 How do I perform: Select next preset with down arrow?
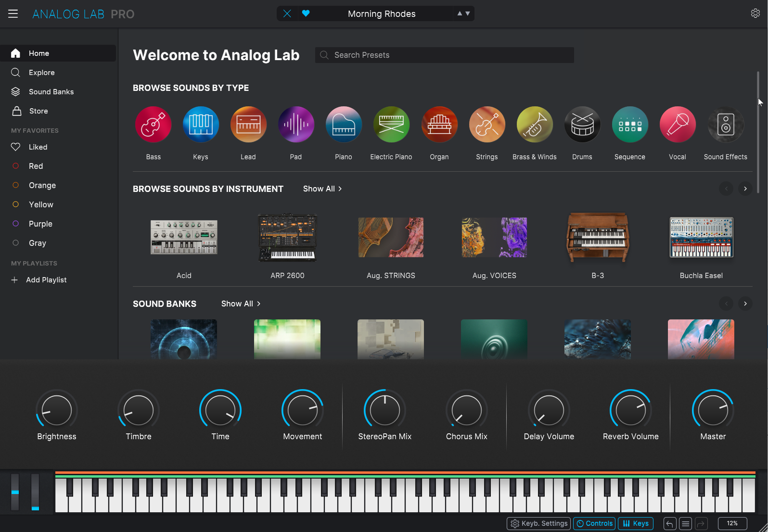467,13
